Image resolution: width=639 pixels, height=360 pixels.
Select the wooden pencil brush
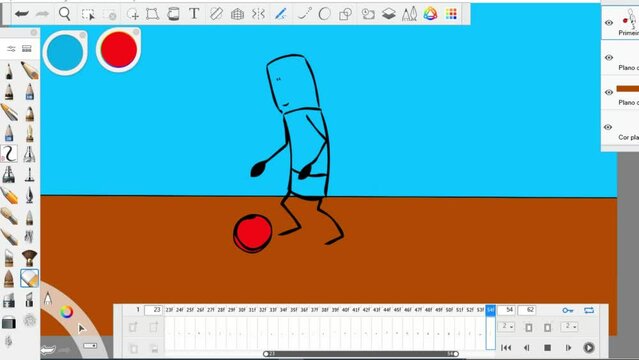pyautogui.click(x=29, y=71)
